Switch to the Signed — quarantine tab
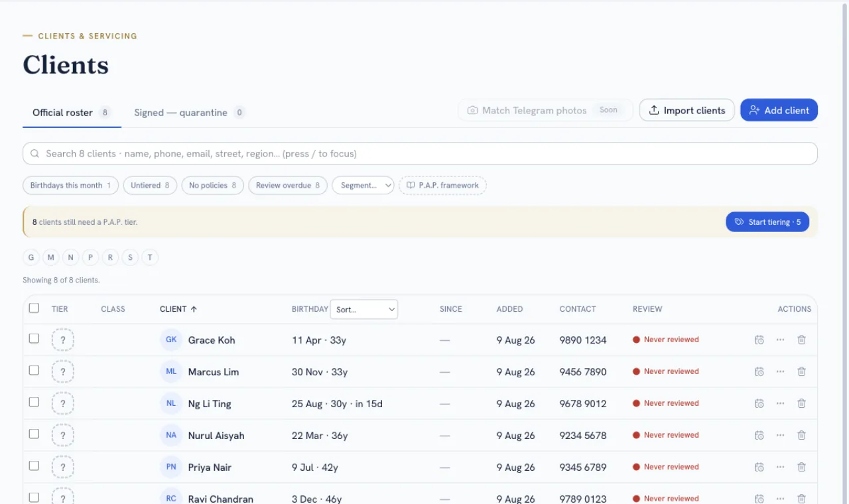 coord(190,113)
